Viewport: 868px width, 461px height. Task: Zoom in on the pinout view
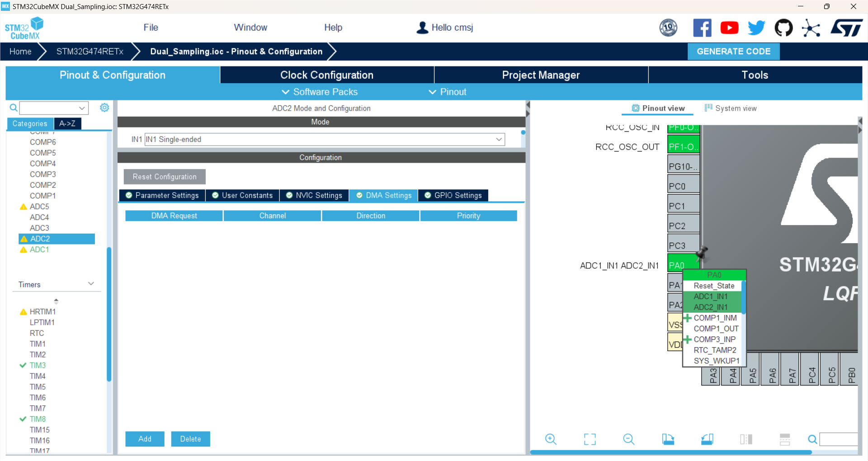pos(551,439)
